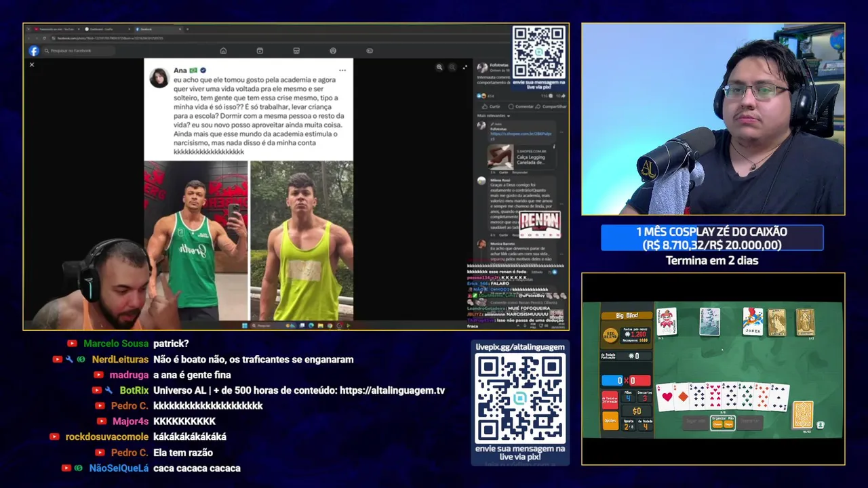Screen dimensions: 868x488
Task: Click the yellow tank top photo
Action: tap(302, 240)
